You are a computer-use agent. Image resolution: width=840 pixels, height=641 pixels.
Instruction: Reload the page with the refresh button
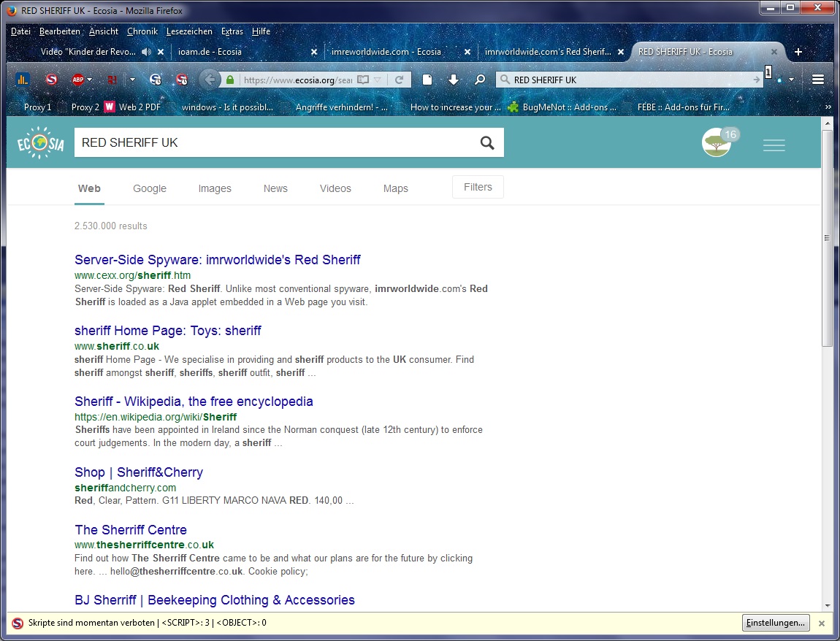click(x=399, y=80)
